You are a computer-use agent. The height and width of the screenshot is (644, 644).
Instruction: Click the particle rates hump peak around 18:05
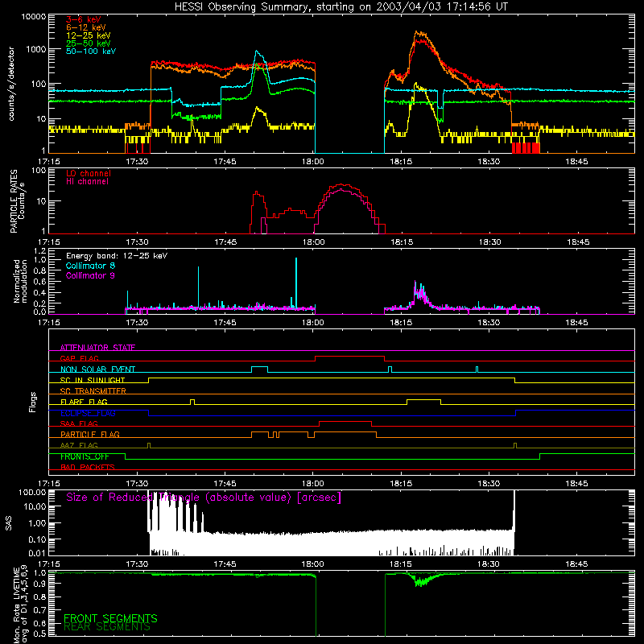coord(343,185)
